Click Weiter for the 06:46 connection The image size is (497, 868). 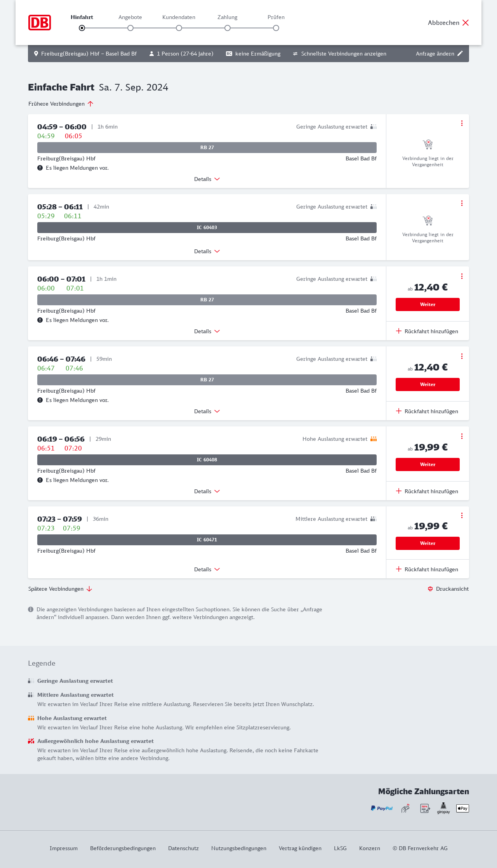point(427,384)
